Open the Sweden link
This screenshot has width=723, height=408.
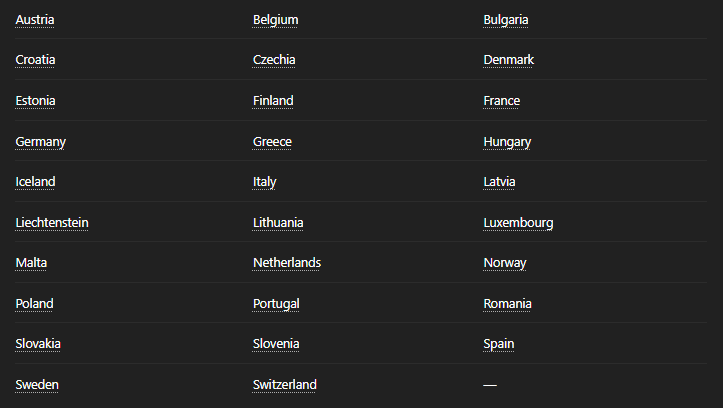click(x=37, y=385)
